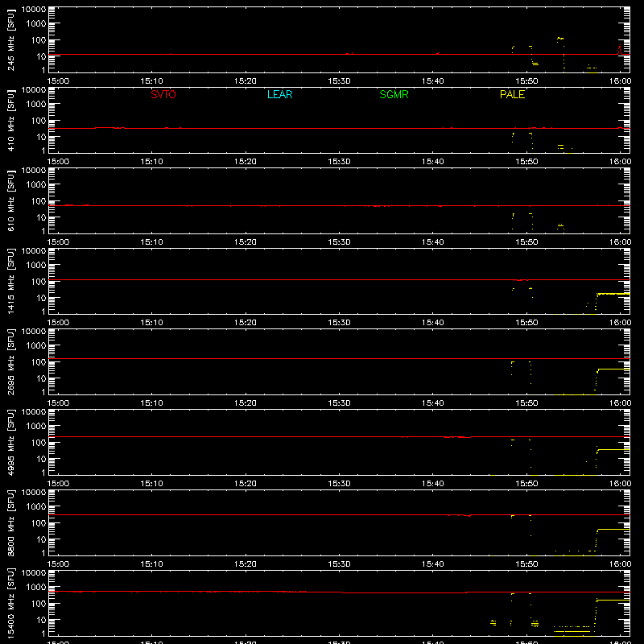This screenshot has width=644, height=644.
Task: Click '15:40' tick beneath the 610 MHz panel
Action: point(433,242)
